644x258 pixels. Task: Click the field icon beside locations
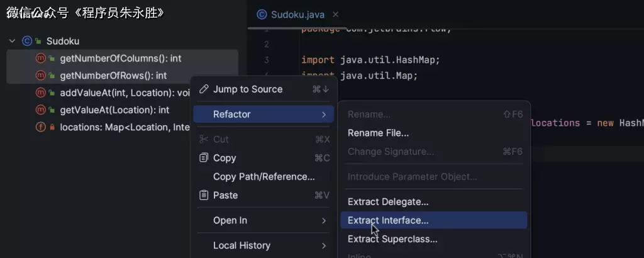[x=41, y=127]
